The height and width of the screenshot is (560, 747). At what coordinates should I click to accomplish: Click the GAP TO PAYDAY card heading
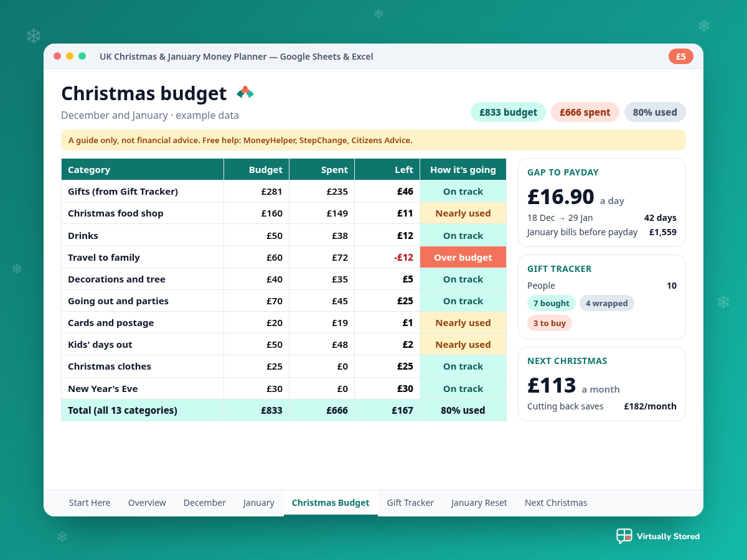563,172
